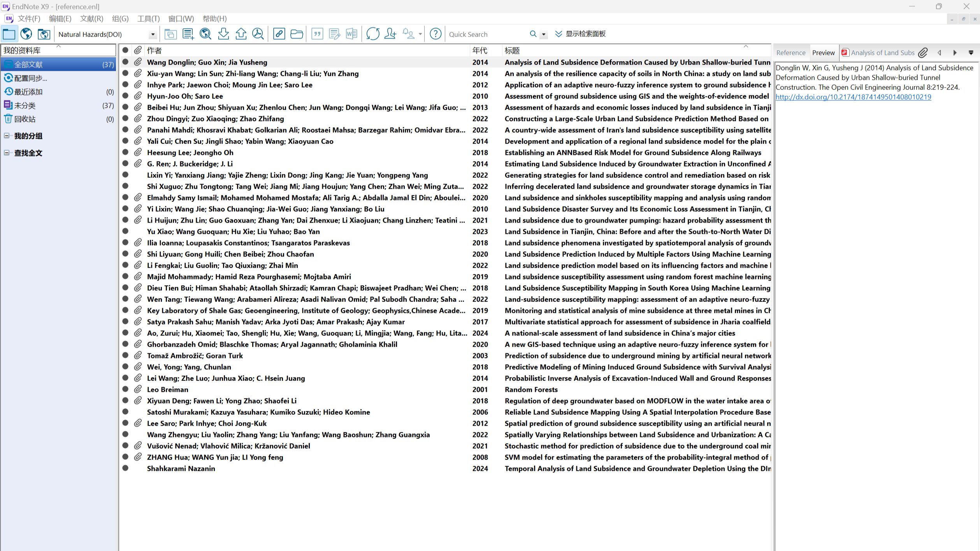Click the Find Full Text PDF icon
This screenshot has width=980, height=551.
(x=258, y=34)
